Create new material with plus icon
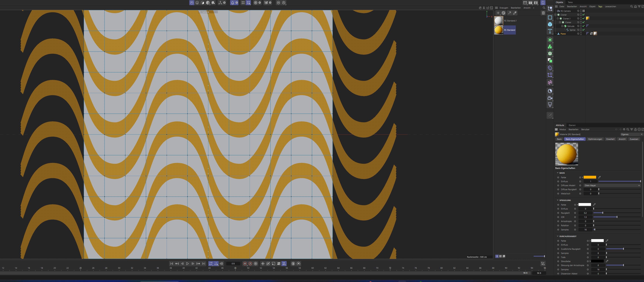 click(498, 13)
